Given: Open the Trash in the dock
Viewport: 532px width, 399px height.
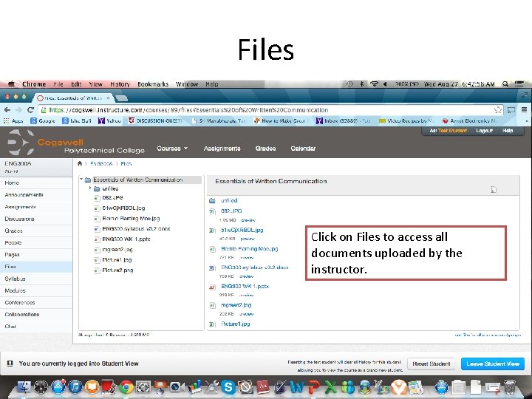Looking at the screenshot, I should (510, 386).
